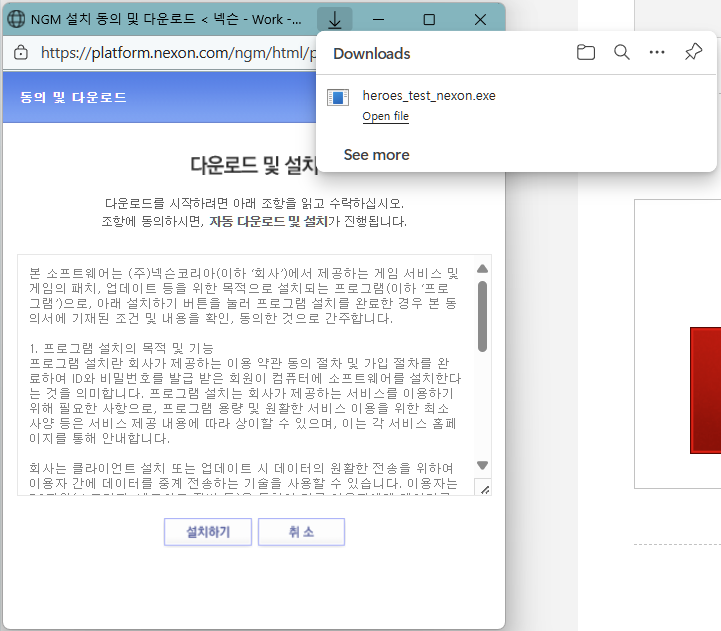Click the Downloads arrow button in title bar
The width and height of the screenshot is (721, 631).
pos(335,20)
